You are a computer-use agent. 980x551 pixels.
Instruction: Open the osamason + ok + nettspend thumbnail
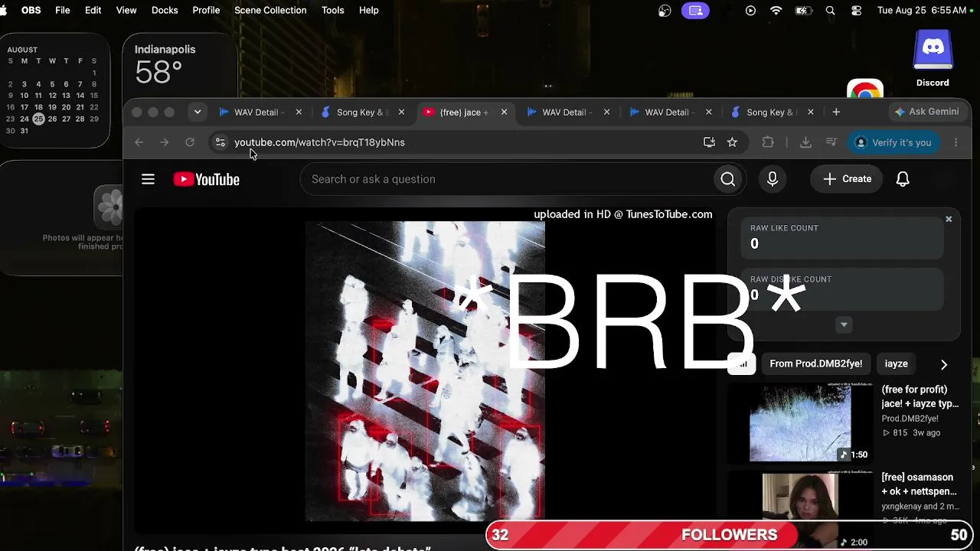[x=800, y=510]
